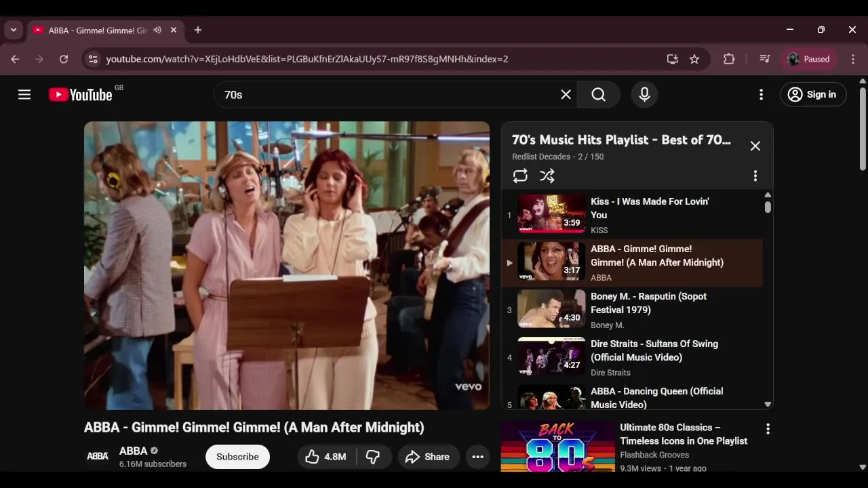The width and height of the screenshot is (868, 488).
Task: Click the playlist scroll down arrow
Action: tap(768, 405)
